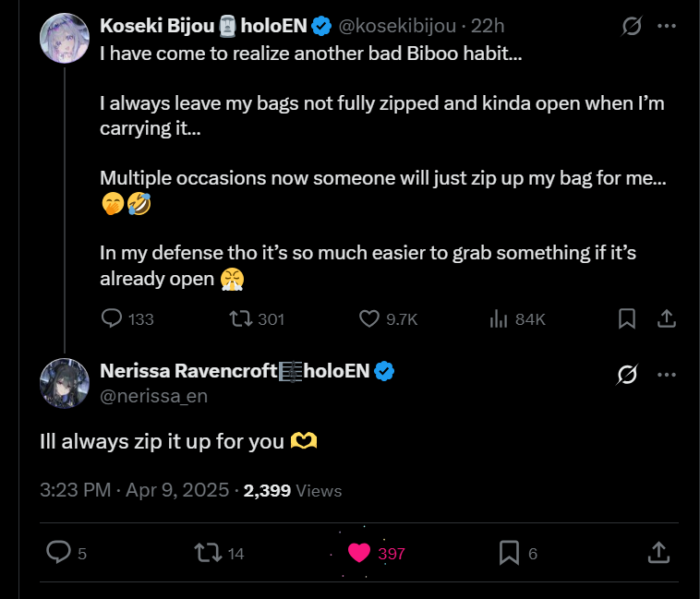Open Nerissa Ravencroft's profile picture

65,382
